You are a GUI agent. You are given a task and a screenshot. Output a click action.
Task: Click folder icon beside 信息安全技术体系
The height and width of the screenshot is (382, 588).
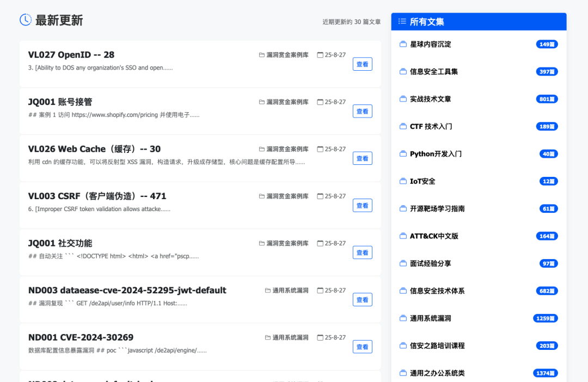[x=403, y=291]
